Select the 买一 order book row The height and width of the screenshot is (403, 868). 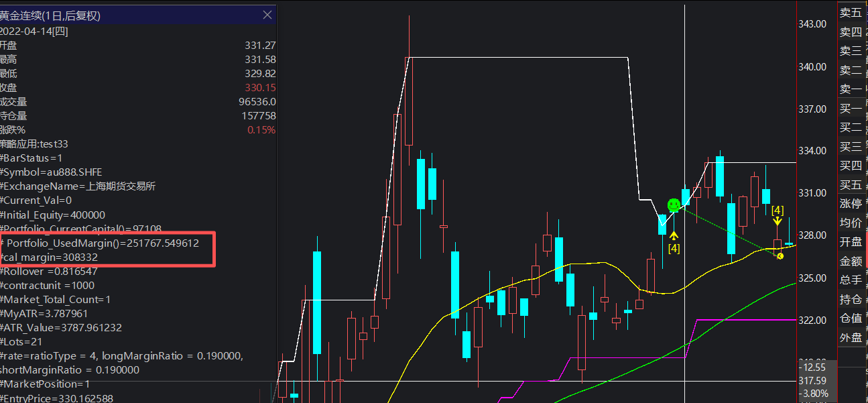(851, 108)
